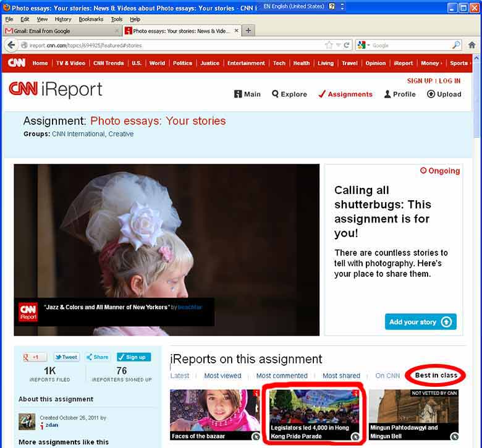Click Entertainment in CNN navigation bar
This screenshot has width=482, height=448.
pos(246,63)
